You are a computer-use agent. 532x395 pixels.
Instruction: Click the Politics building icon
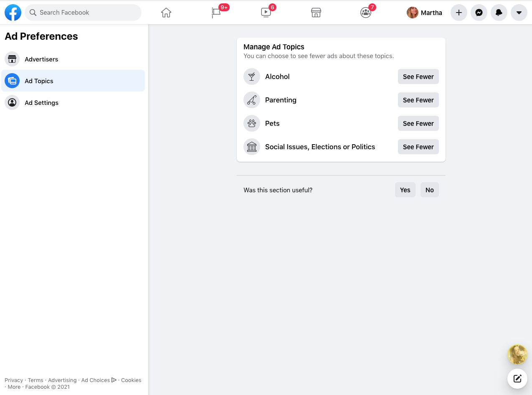point(252,147)
